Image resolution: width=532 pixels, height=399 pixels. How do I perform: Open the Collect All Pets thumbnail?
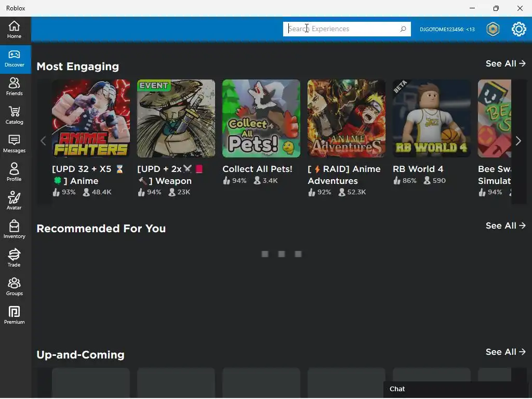(x=261, y=118)
